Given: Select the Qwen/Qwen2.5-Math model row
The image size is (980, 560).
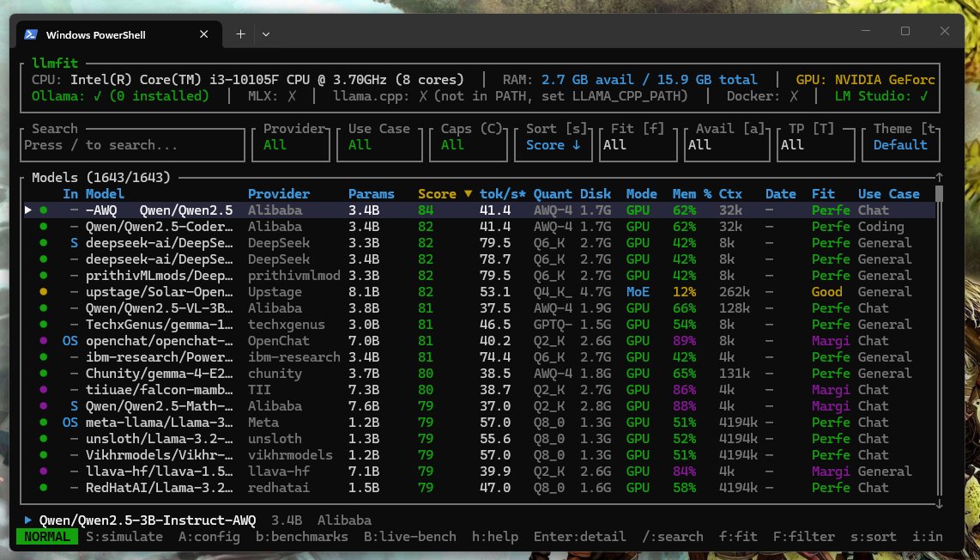Looking at the screenshot, I should click(480, 405).
